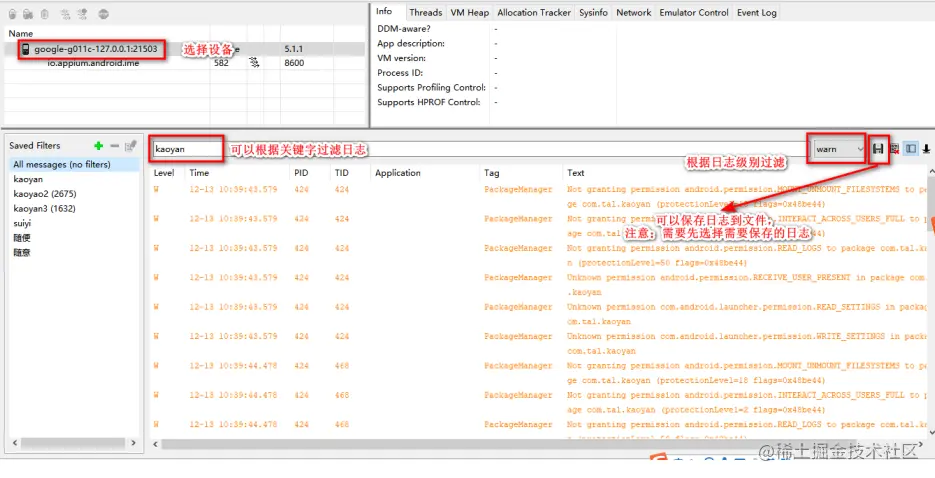The image size is (935, 478).
Task: Click the log horizontal scrollbar left arrow
Action: click(x=156, y=444)
